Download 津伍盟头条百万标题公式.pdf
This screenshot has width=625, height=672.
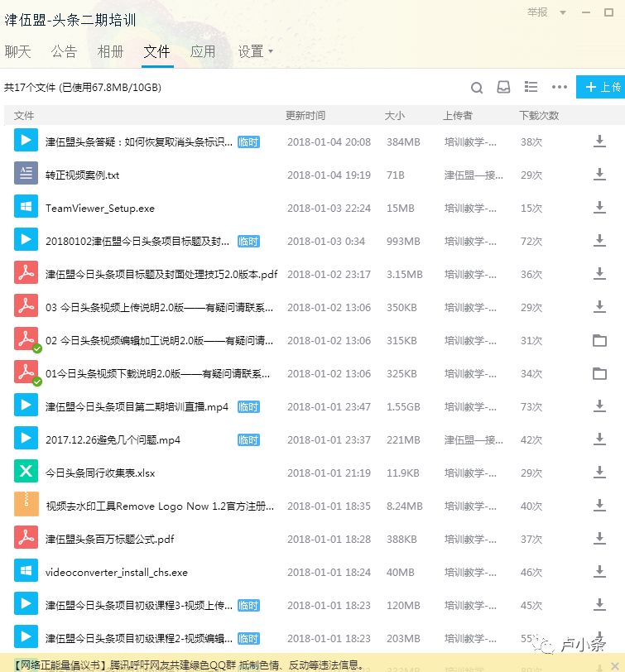tap(599, 539)
